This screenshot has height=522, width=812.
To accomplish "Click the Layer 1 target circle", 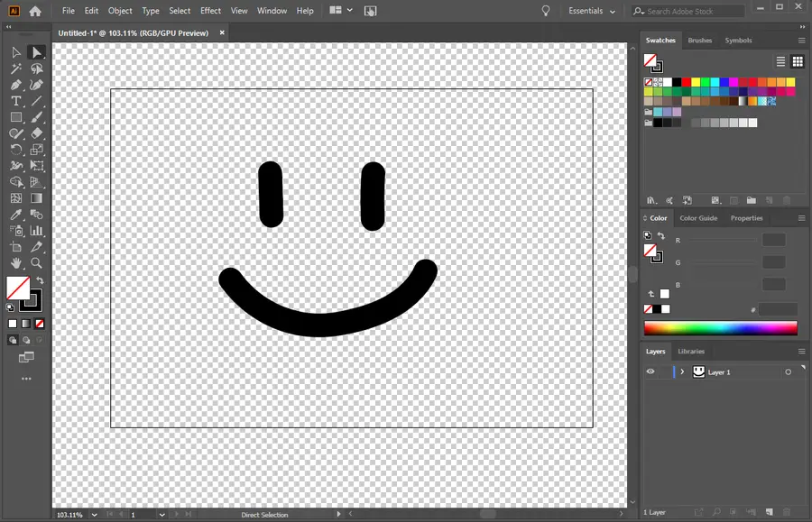I will (x=788, y=372).
